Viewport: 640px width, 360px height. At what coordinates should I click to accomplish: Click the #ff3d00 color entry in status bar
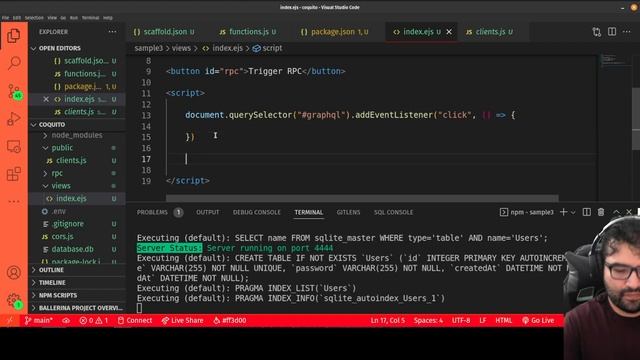[229, 320]
